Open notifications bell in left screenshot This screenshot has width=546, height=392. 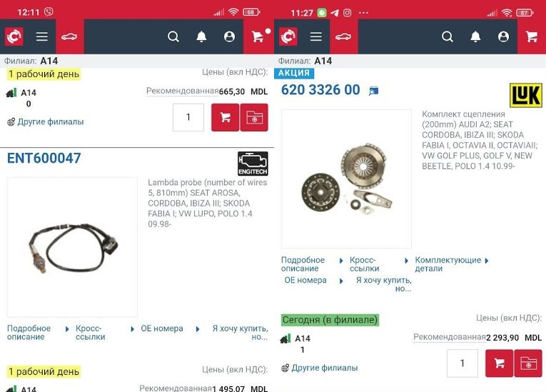click(201, 36)
